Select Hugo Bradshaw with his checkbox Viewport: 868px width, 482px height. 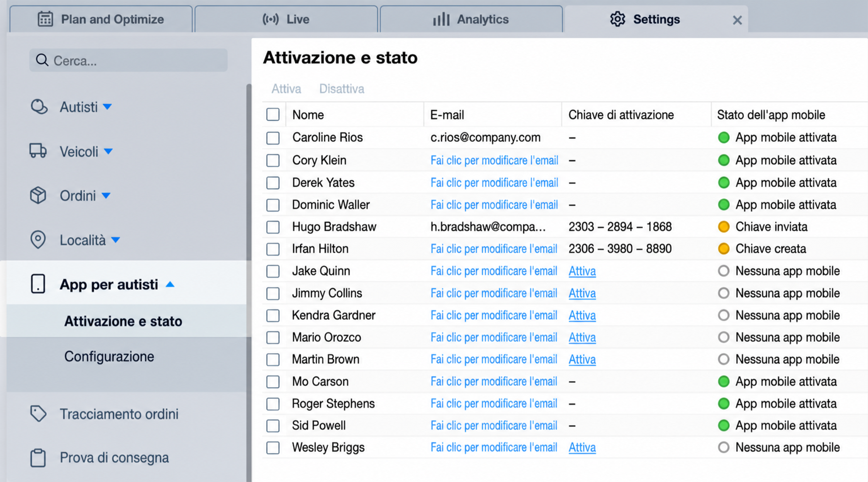(x=273, y=227)
